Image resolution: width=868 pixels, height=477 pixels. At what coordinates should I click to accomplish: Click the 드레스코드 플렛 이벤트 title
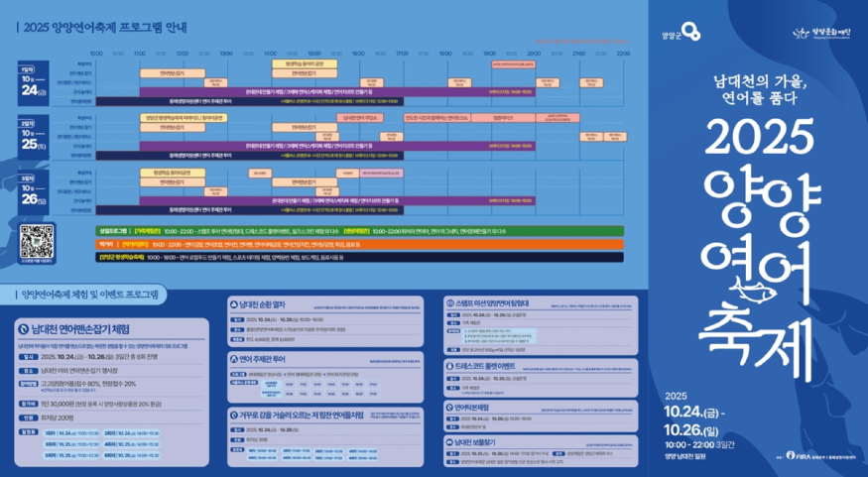(485, 366)
